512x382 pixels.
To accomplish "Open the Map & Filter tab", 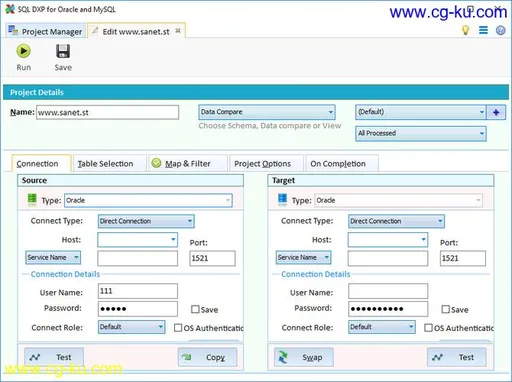I will (188, 163).
